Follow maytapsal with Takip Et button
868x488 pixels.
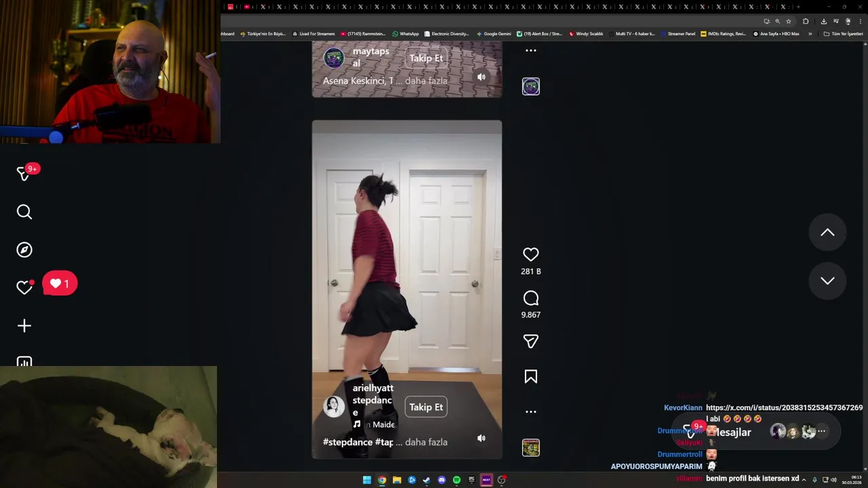point(426,58)
